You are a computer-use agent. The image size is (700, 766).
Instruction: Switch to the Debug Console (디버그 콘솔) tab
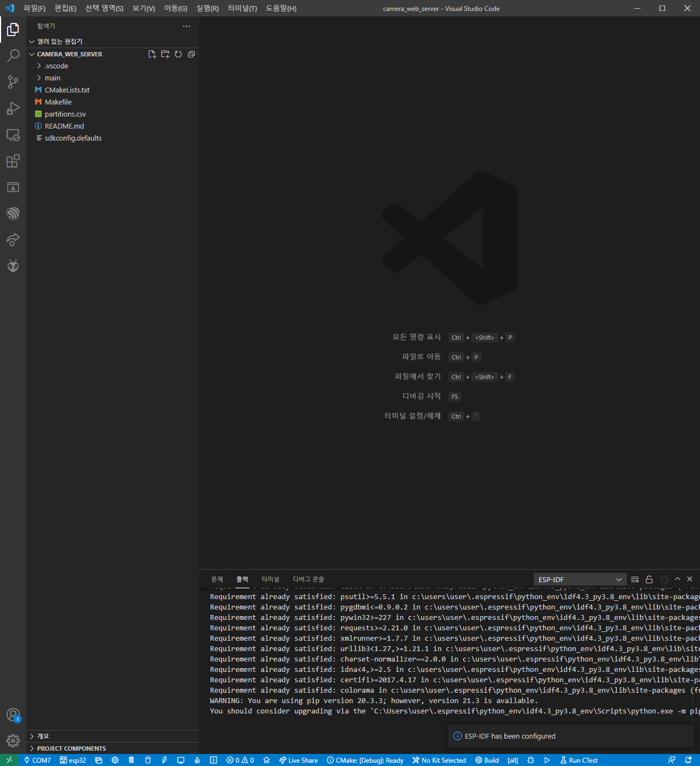coord(308,579)
